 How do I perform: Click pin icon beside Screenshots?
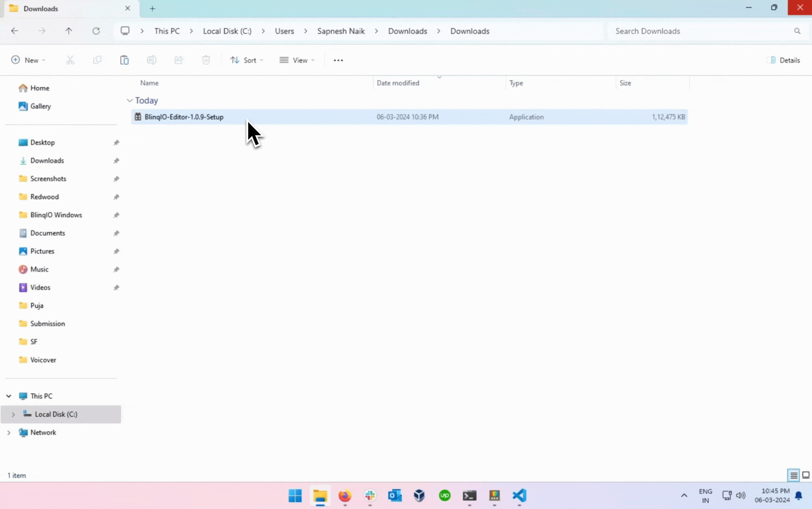pyautogui.click(x=116, y=179)
